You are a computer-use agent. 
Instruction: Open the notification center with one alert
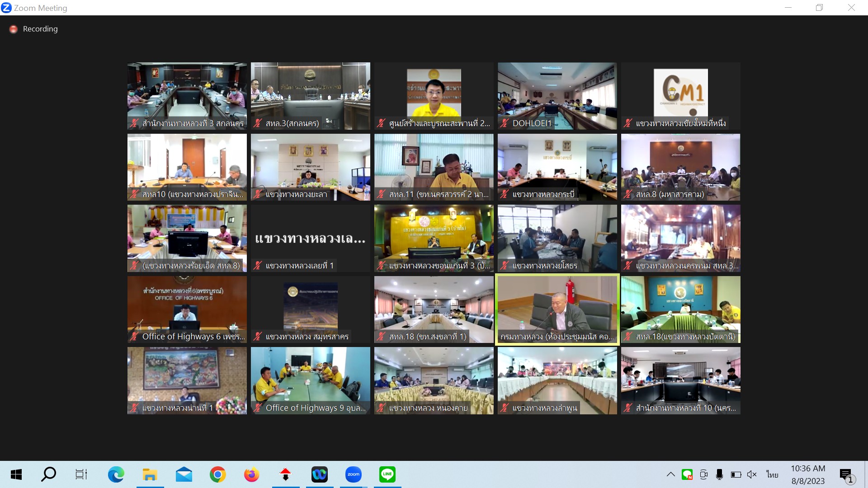tap(846, 475)
